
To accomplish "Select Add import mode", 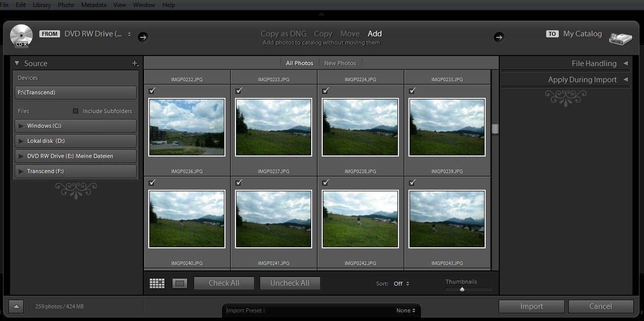I will click(375, 34).
